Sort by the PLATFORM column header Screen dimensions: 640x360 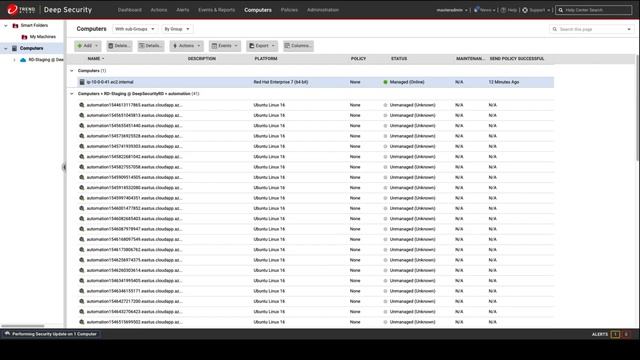266,59
